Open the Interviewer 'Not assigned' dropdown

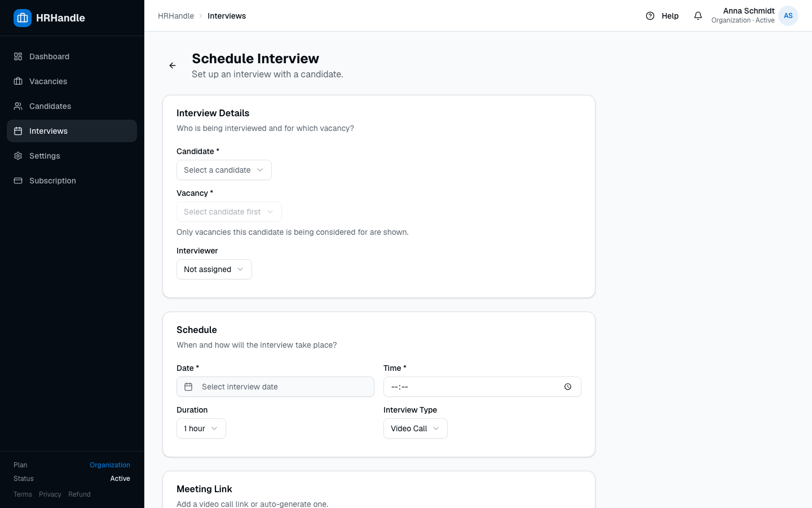point(214,269)
